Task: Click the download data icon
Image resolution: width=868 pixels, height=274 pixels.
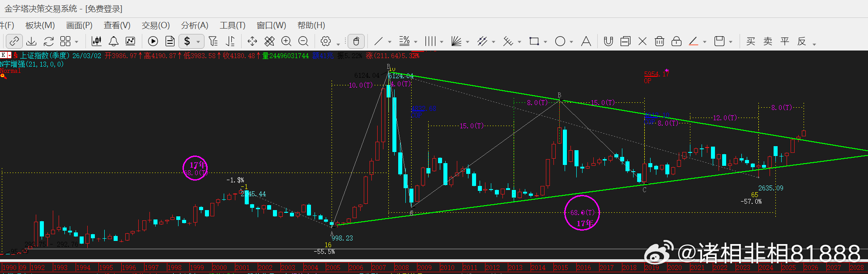Action: 31,41
